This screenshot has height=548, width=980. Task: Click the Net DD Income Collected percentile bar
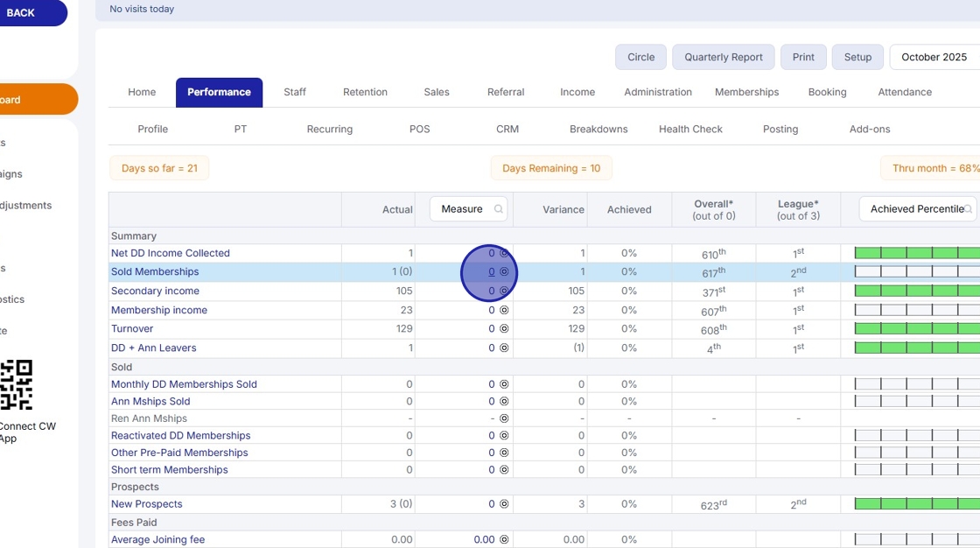917,253
